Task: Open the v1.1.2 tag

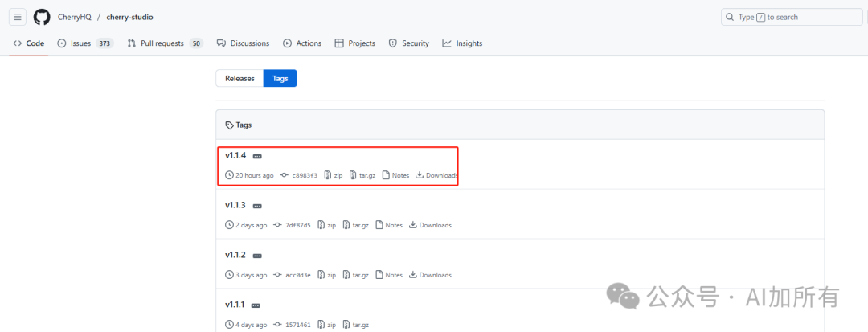Action: [235, 255]
